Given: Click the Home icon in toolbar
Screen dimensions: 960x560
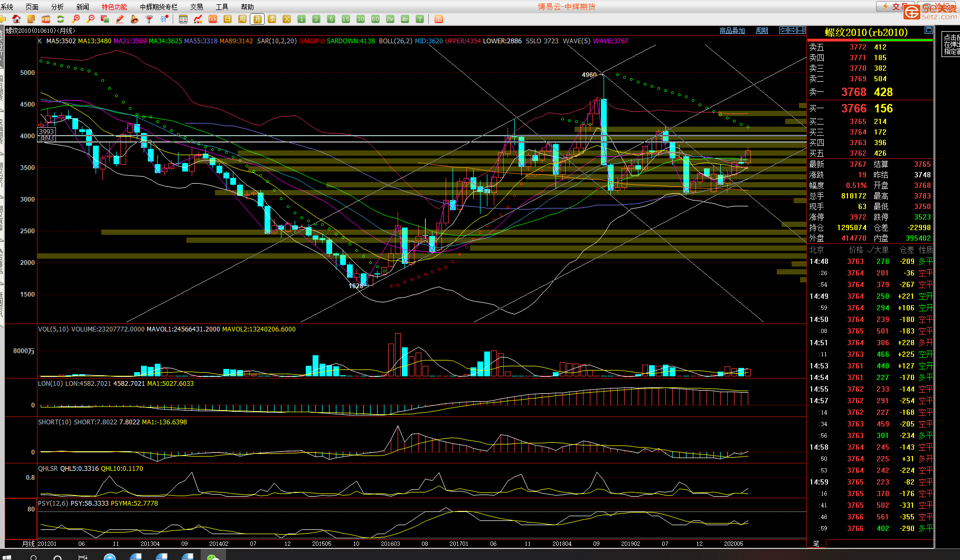Looking at the screenshot, I should [16, 19].
